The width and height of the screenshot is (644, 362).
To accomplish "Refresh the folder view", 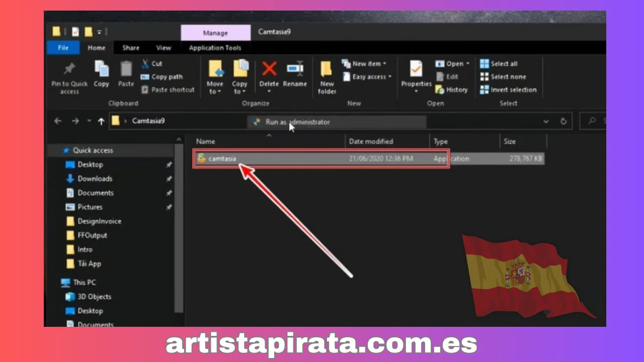I will [563, 121].
